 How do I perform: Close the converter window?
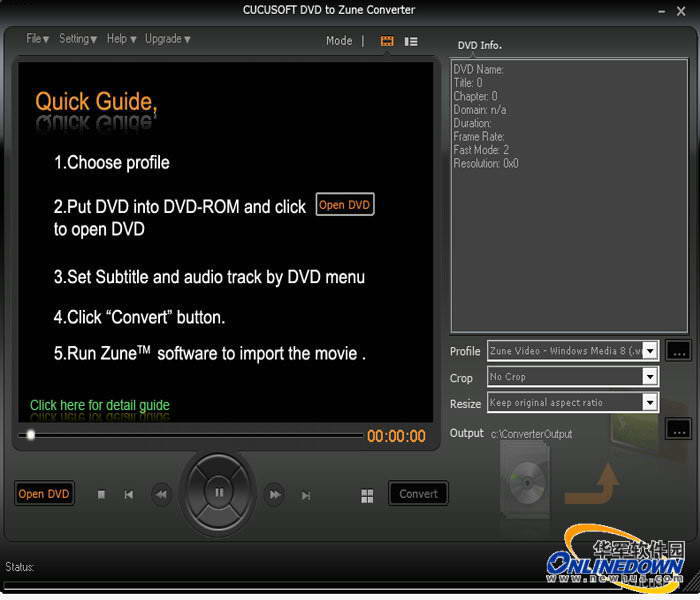(x=681, y=11)
